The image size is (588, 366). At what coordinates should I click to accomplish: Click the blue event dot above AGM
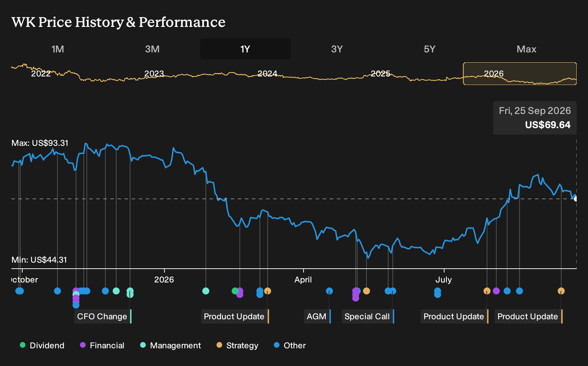tap(329, 291)
